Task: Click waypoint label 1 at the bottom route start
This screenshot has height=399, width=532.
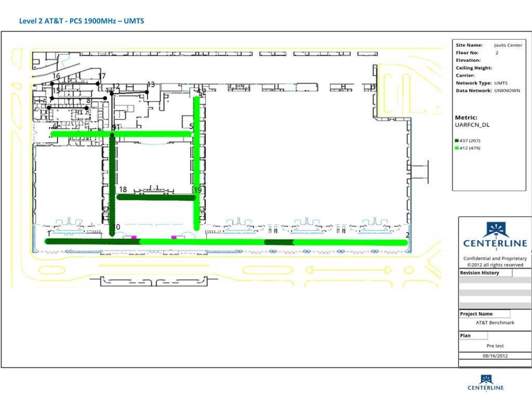Action: point(49,234)
